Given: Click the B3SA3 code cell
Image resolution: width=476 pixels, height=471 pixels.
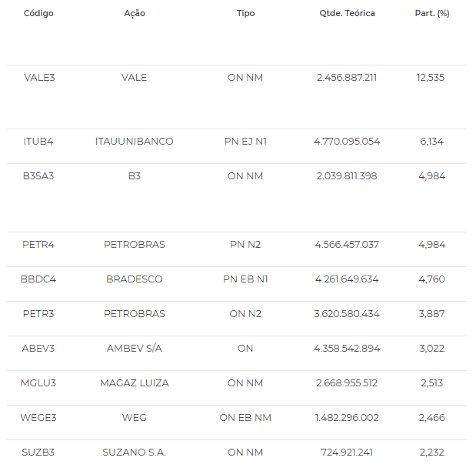Looking at the screenshot, I should pyautogui.click(x=38, y=176).
